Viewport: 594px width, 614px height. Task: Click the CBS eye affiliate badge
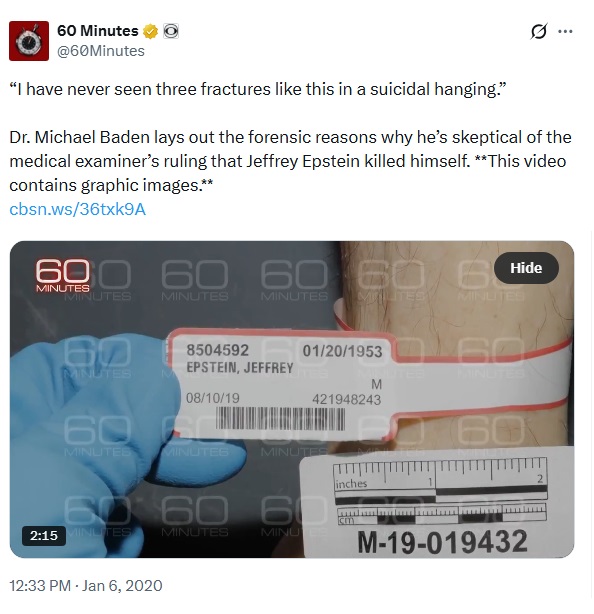point(171,31)
